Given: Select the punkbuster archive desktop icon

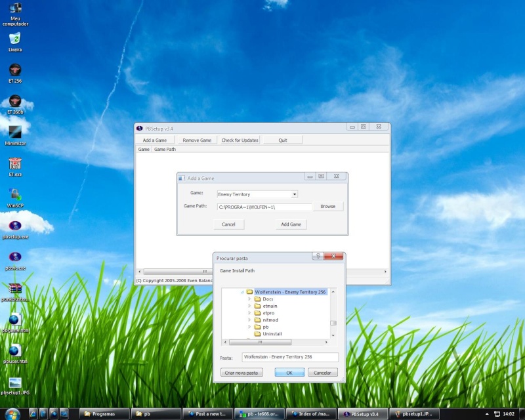Looking at the screenshot, I should tap(15, 292).
